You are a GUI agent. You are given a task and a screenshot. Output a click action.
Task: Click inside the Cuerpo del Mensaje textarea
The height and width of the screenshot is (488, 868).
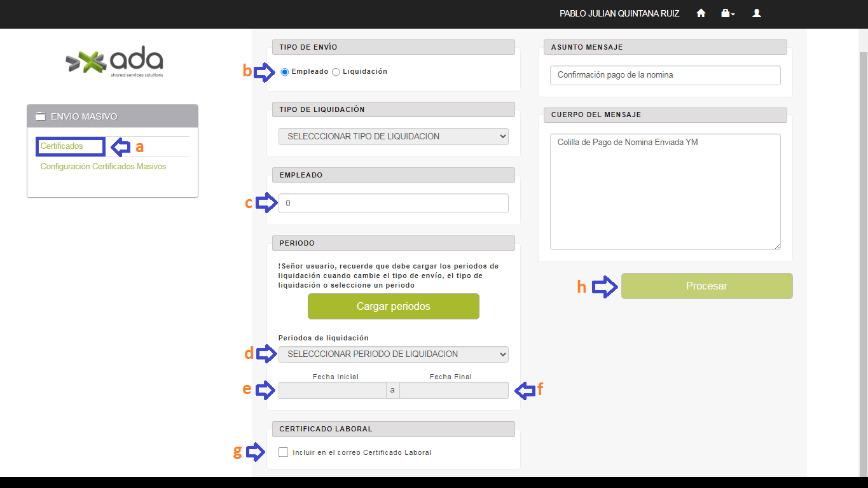point(665,191)
